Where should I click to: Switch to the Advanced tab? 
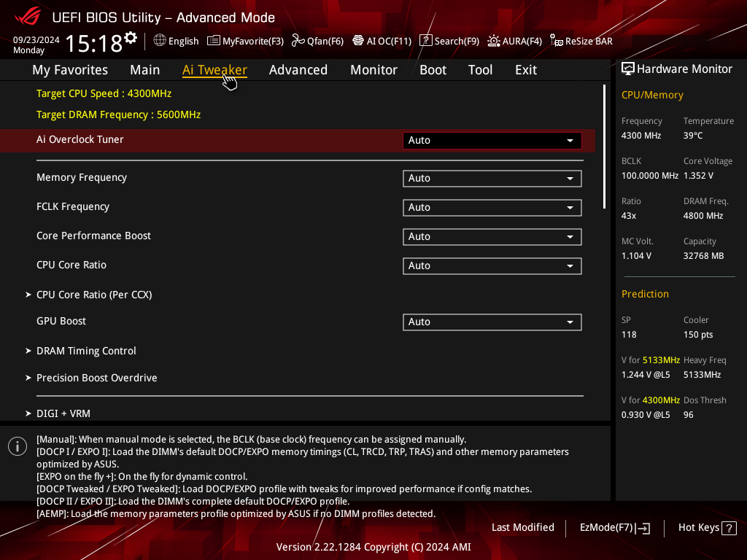click(298, 70)
